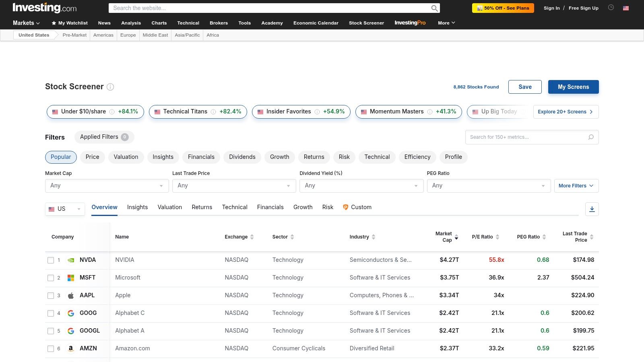
Task: Click the US flag language icon
Action: click(x=626, y=8)
